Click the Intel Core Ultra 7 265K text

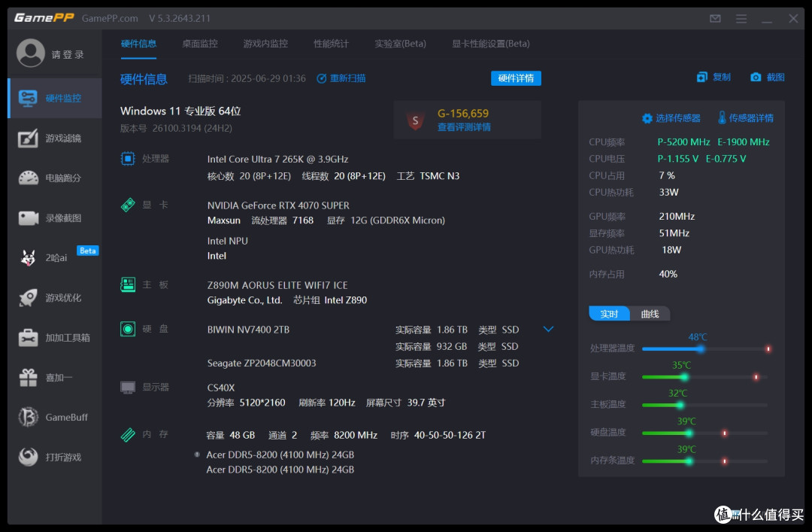click(277, 160)
